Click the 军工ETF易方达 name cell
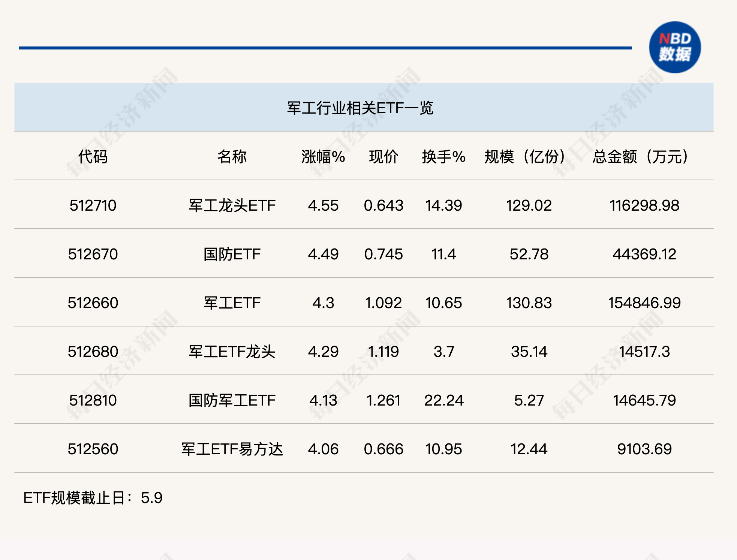Viewport: 737px width, 560px height. [x=232, y=449]
